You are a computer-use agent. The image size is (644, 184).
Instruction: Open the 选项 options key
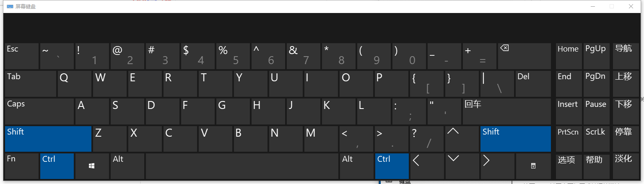569,166
